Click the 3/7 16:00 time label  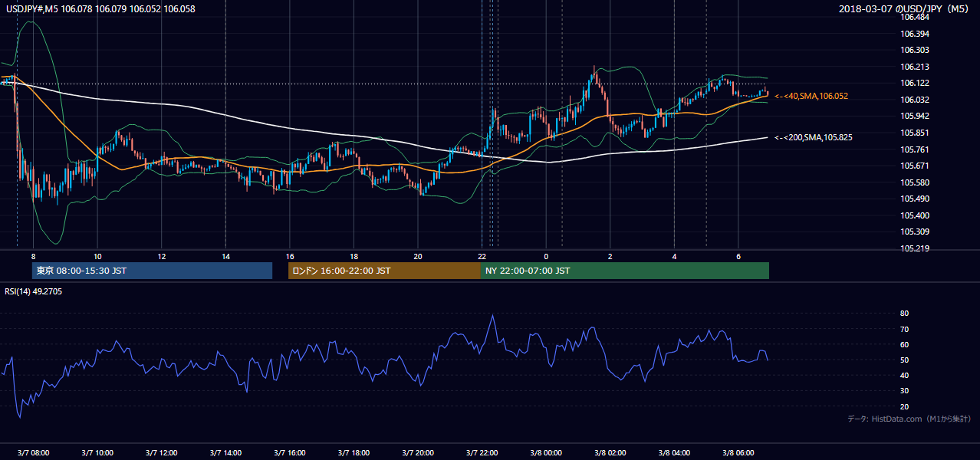click(289, 453)
